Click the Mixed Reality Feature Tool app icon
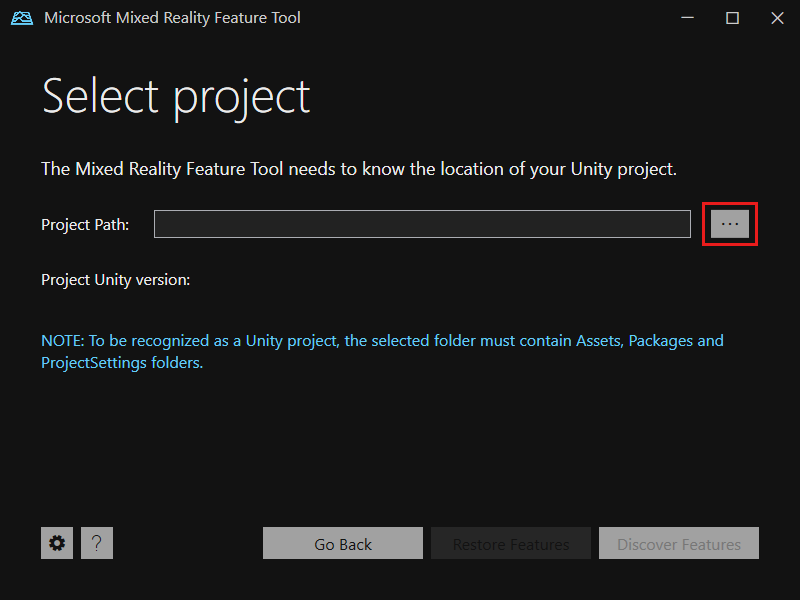The height and width of the screenshot is (600, 800). click(22, 18)
